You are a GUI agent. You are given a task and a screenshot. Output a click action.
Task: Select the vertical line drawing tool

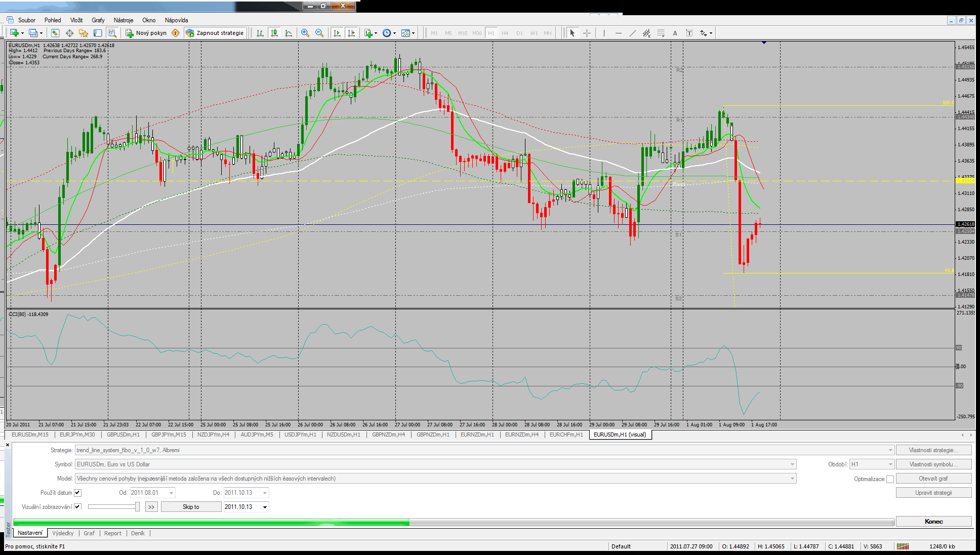coord(604,33)
